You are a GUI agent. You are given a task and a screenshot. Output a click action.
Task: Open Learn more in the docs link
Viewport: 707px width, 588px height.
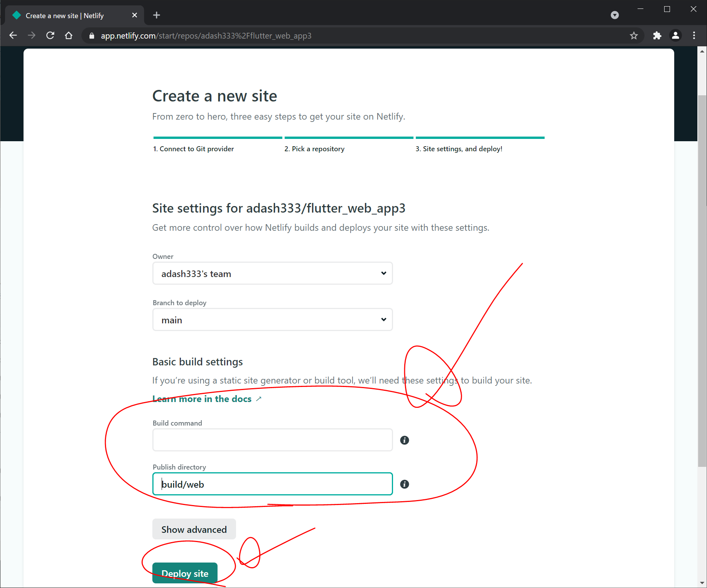pyautogui.click(x=207, y=399)
